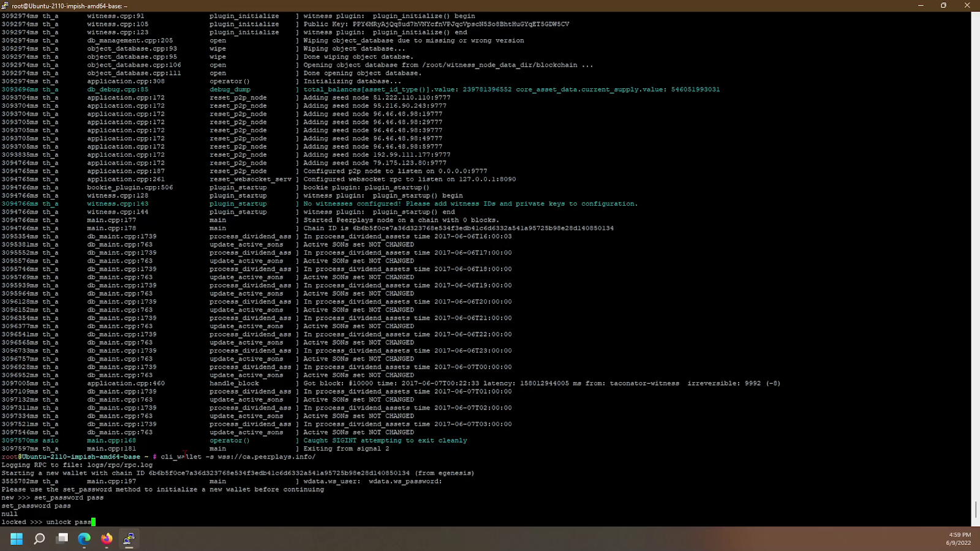
Task: Click 'Adding seed node 51.222.110.110:9777'
Action: coord(377,98)
